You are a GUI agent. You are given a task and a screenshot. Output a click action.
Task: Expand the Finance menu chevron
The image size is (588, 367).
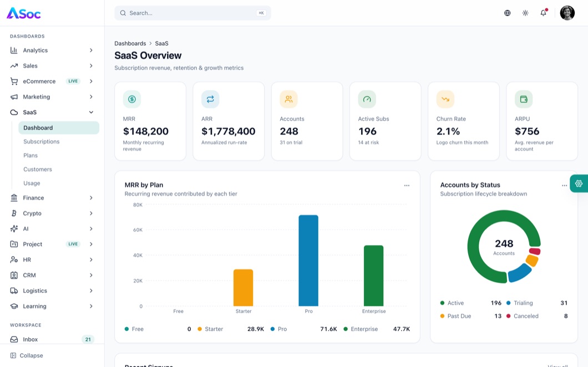point(91,197)
